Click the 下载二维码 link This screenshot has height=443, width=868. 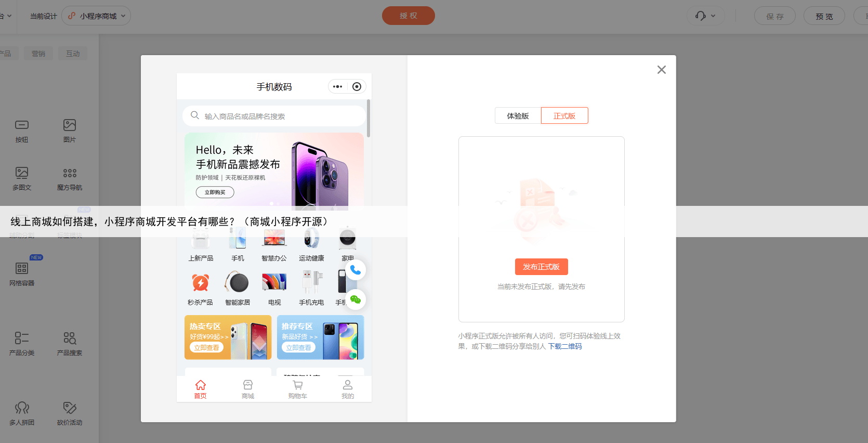tap(565, 346)
